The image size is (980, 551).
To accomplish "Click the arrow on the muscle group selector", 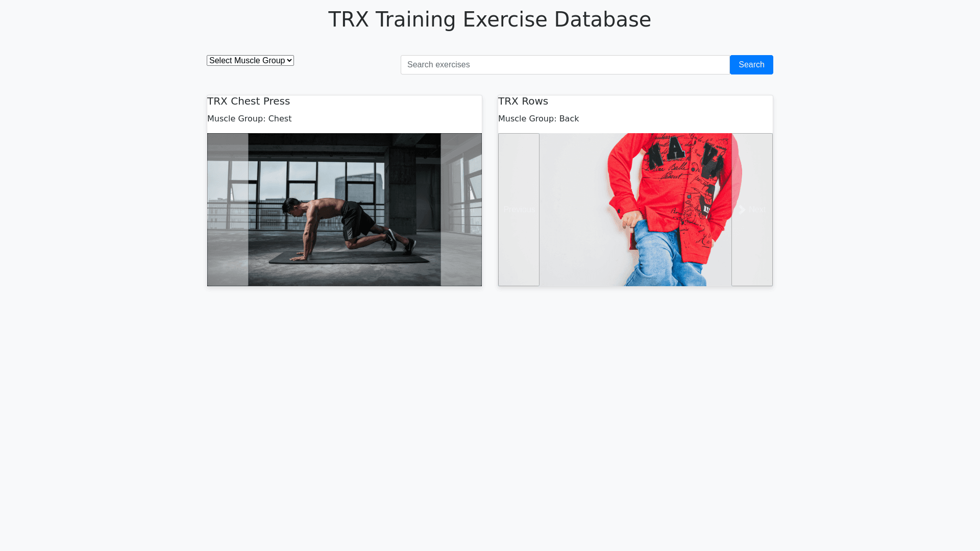I will click(290, 60).
